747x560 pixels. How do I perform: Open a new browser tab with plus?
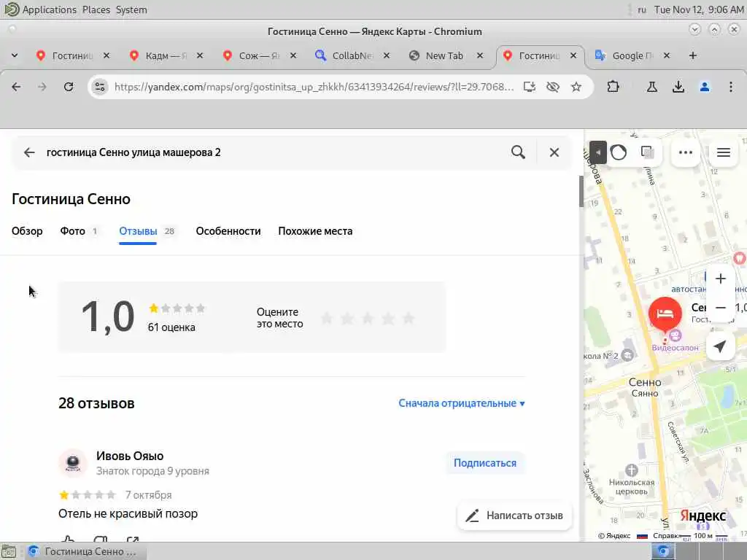(x=693, y=55)
